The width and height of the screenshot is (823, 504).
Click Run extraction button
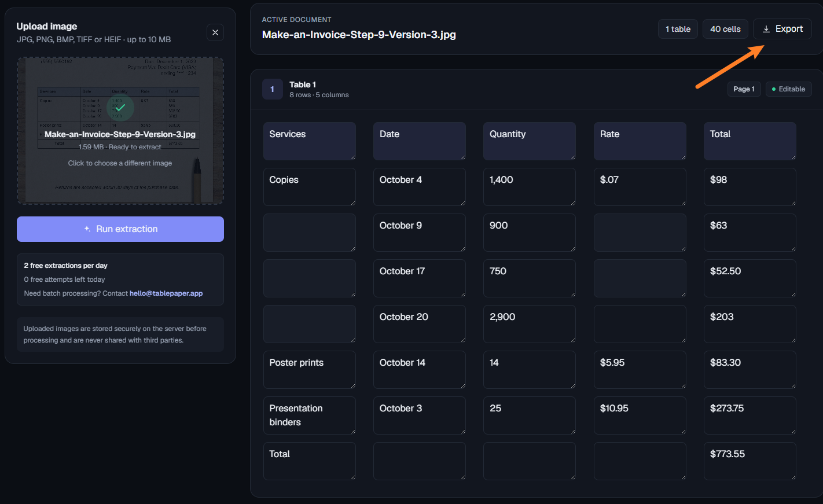[120, 229]
